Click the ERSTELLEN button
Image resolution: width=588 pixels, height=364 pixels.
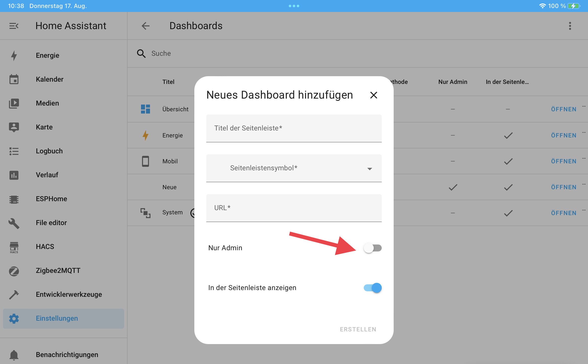(358, 329)
